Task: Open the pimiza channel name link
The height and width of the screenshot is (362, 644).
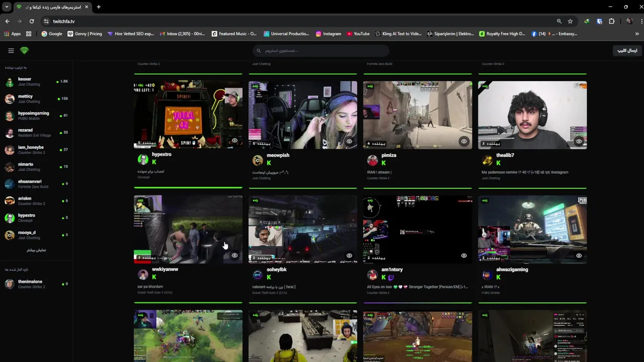Action: (389, 155)
